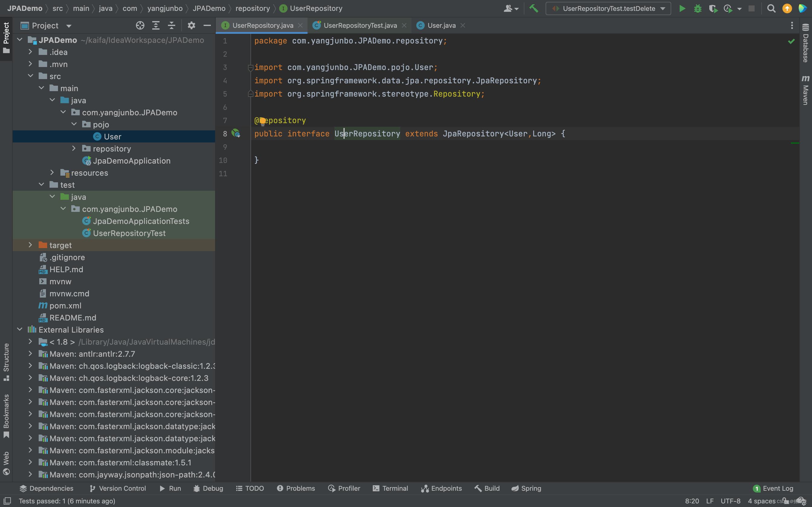The height and width of the screenshot is (507, 812).
Task: Click the intention lightbulb on line 7
Action: 263,120
